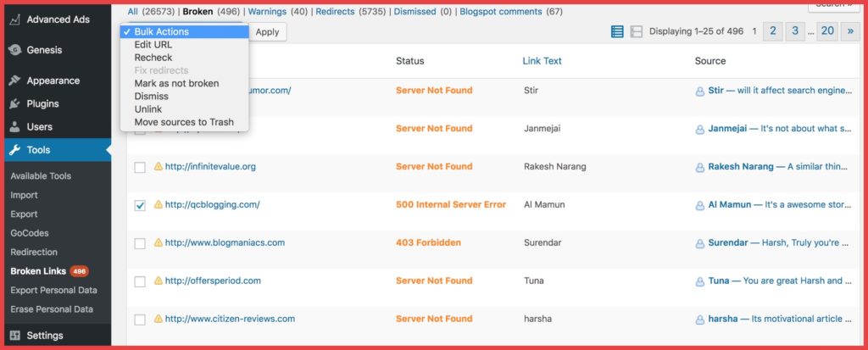Viewport: 868px width, 350px height.
Task: Open the Advanced Ads sidebar menu icon
Action: [x=14, y=19]
